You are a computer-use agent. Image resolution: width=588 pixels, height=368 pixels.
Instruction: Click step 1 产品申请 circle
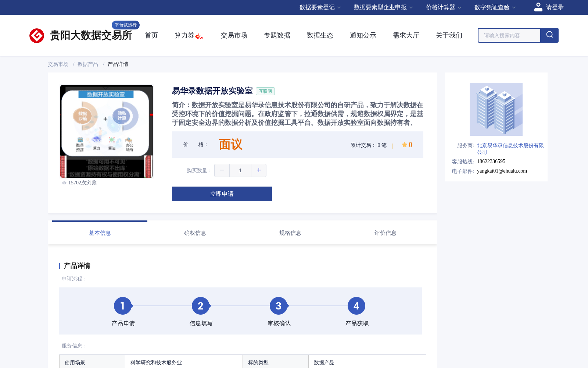click(123, 306)
